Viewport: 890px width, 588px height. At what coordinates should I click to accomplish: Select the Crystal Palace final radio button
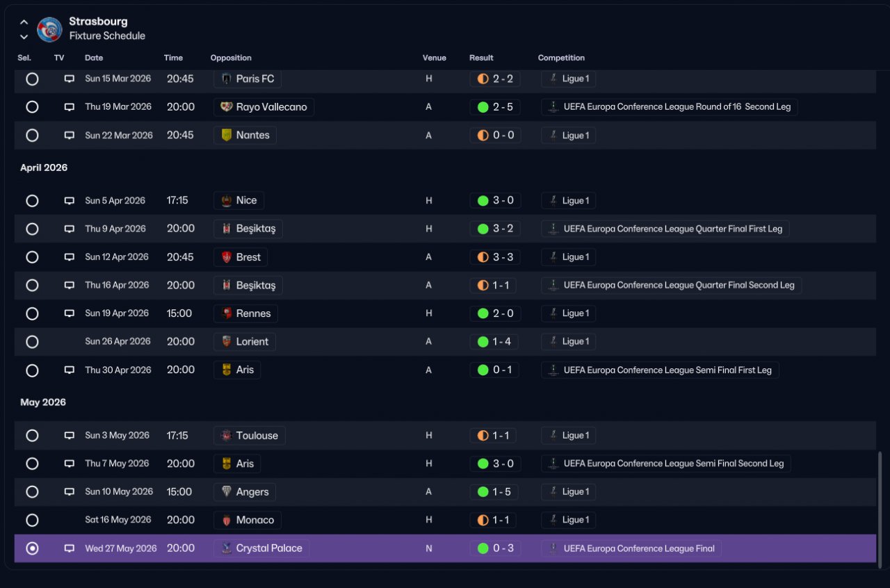(x=32, y=548)
